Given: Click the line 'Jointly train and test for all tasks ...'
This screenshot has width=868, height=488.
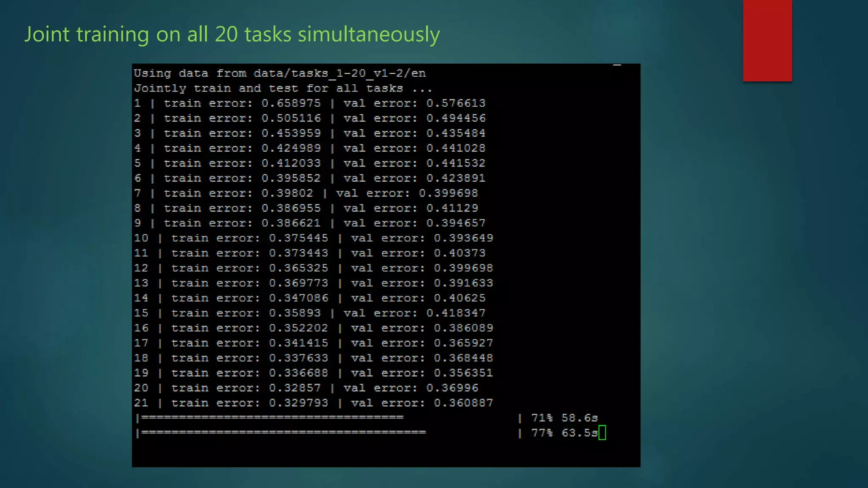Looking at the screenshot, I should 283,89.
